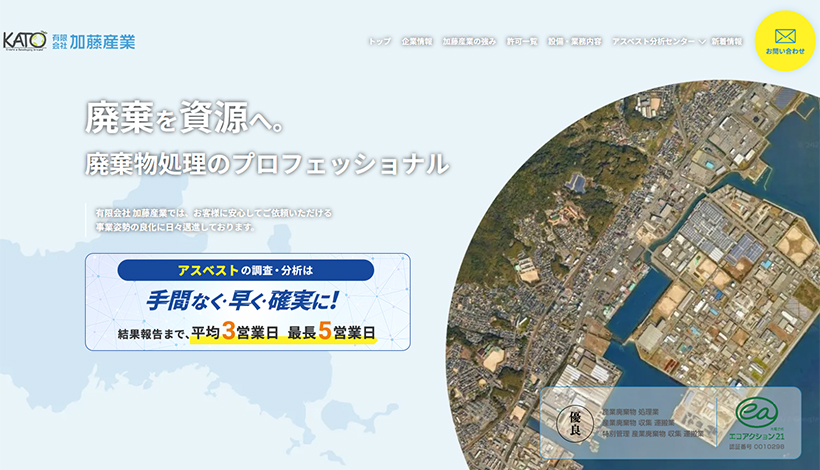The height and width of the screenshot is (470, 820).
Task: Open the アスベスト分析センター menu
Action: pos(653,42)
